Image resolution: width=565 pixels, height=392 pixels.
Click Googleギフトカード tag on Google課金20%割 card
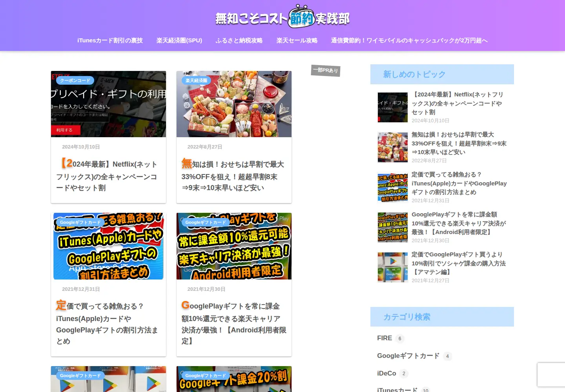206,376
